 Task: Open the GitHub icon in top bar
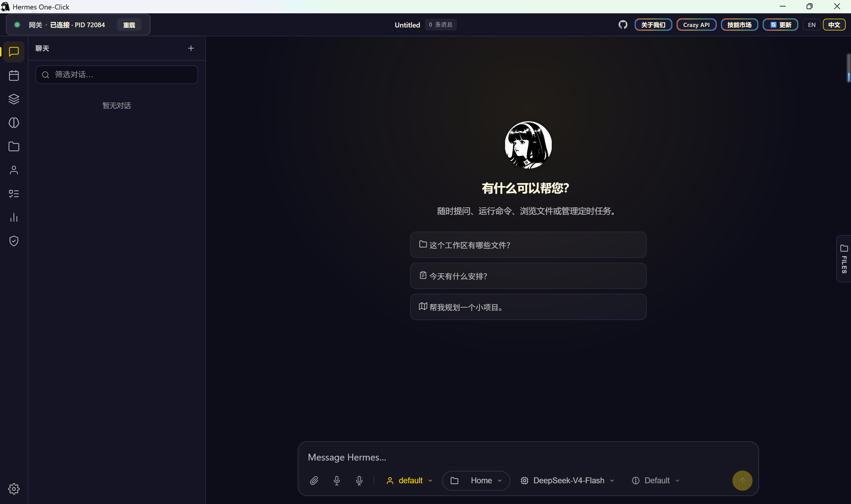[623, 25]
